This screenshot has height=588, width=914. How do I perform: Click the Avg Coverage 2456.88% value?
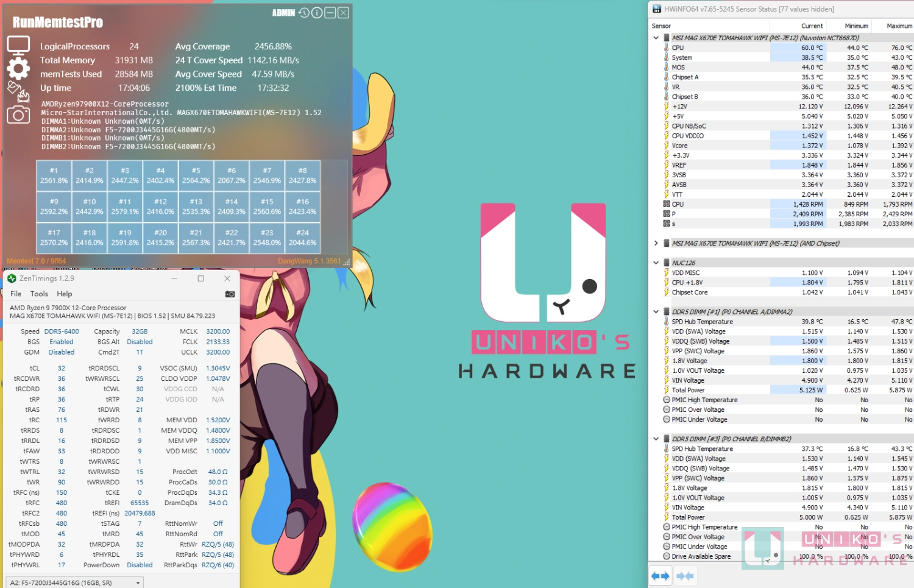click(273, 46)
